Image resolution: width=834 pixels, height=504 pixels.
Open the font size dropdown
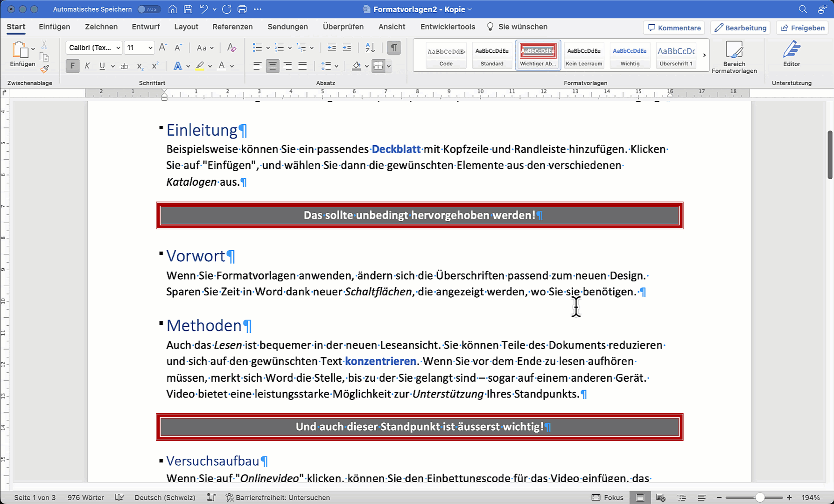[x=150, y=48]
